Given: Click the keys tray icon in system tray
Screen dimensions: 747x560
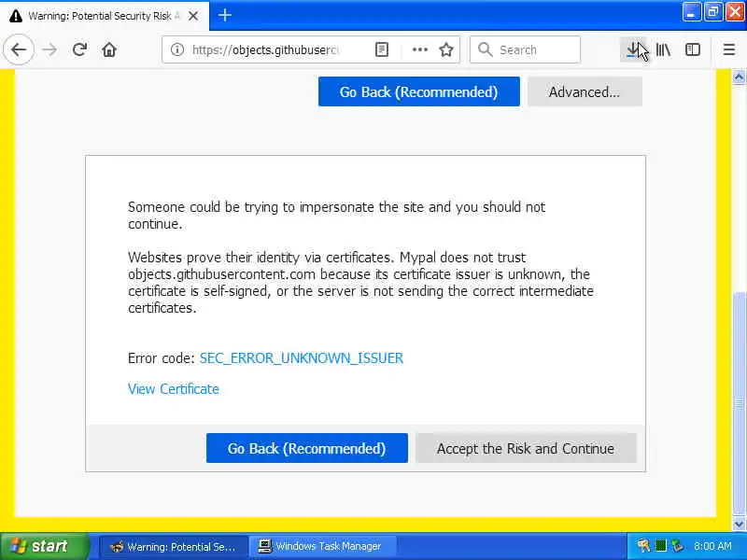Looking at the screenshot, I should click(643, 546).
